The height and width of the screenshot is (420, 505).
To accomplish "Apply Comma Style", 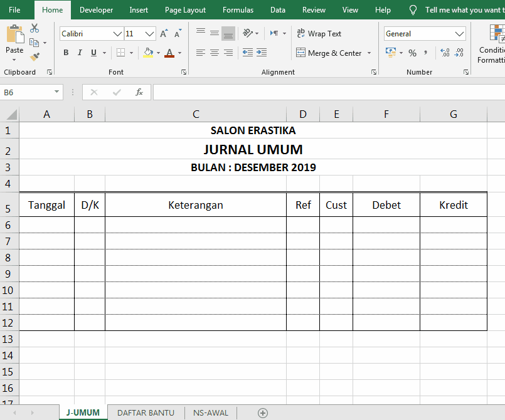I will tap(426, 53).
